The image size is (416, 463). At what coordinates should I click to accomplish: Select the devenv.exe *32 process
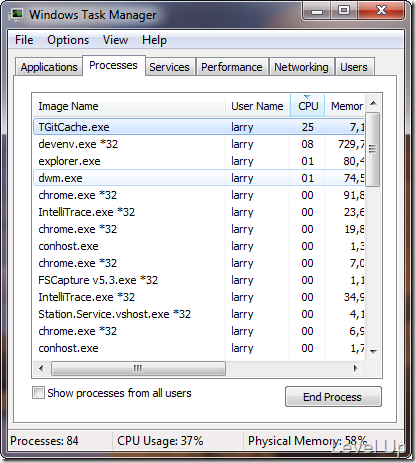point(199,144)
